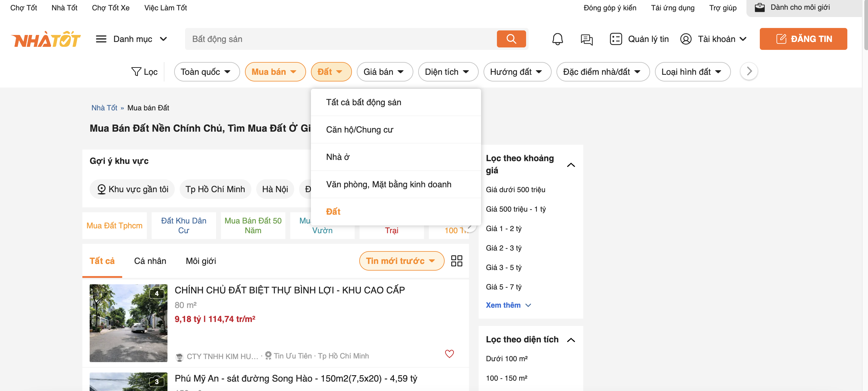Select Tp Hồ Chí Minh area chip
The image size is (868, 391).
click(215, 189)
